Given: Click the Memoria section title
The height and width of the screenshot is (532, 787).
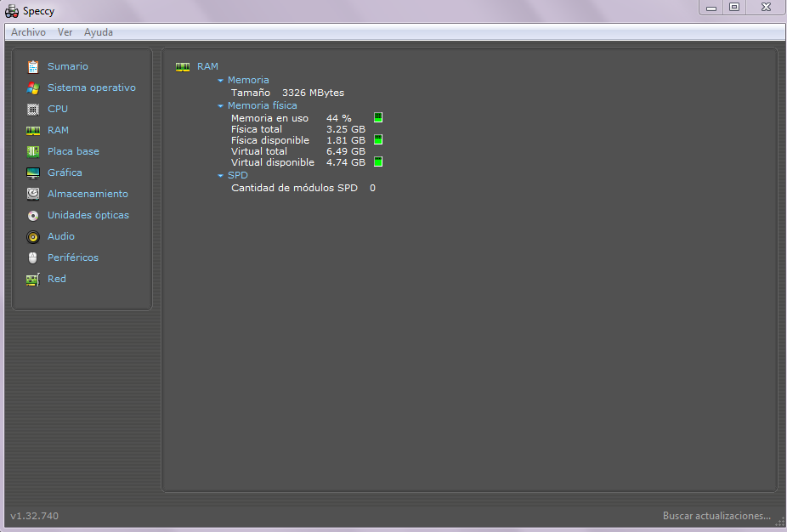Looking at the screenshot, I should (x=248, y=80).
